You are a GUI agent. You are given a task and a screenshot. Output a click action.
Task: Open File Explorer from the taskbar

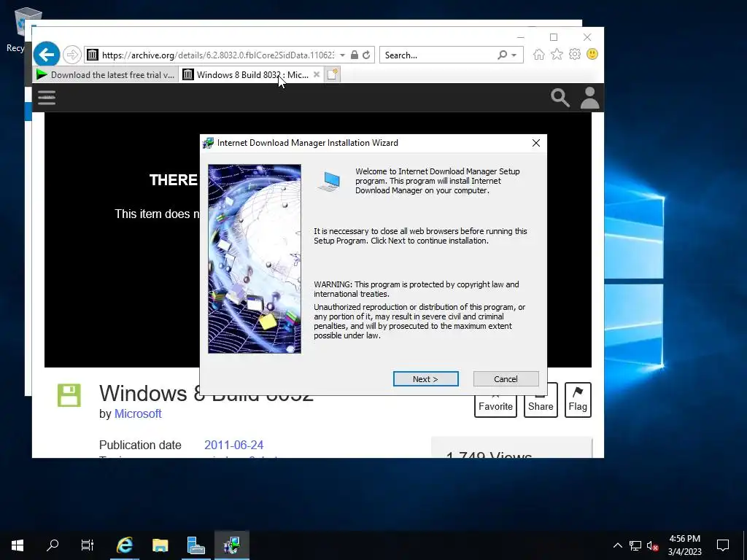click(160, 545)
